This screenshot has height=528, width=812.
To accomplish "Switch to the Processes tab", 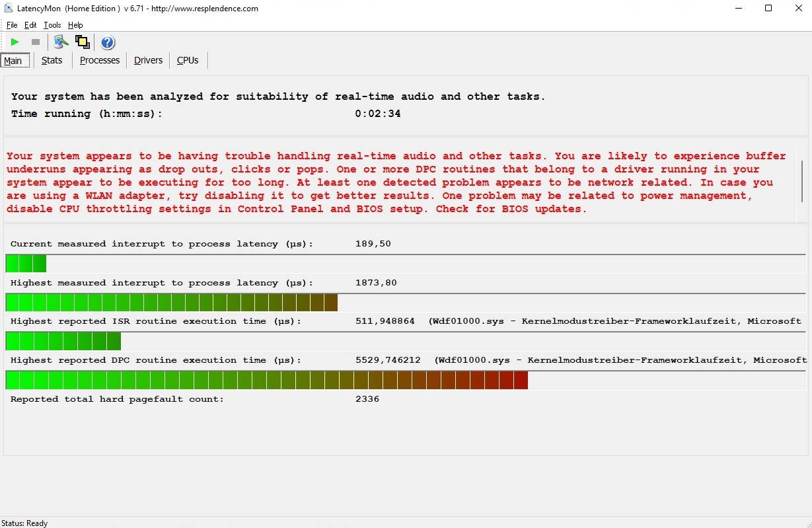I will click(x=100, y=60).
